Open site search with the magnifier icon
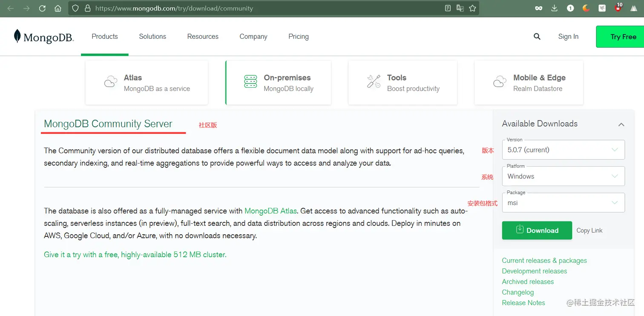The height and width of the screenshot is (316, 644). 537,37
